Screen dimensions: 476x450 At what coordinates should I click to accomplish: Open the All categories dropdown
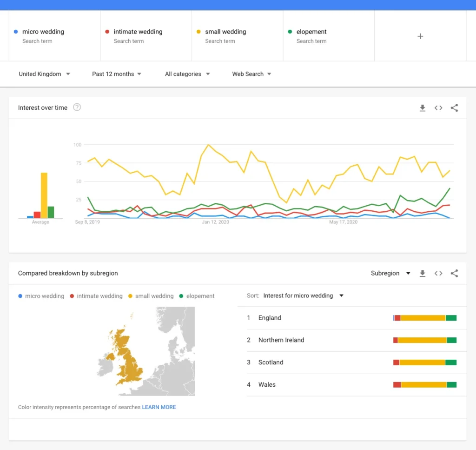(187, 74)
